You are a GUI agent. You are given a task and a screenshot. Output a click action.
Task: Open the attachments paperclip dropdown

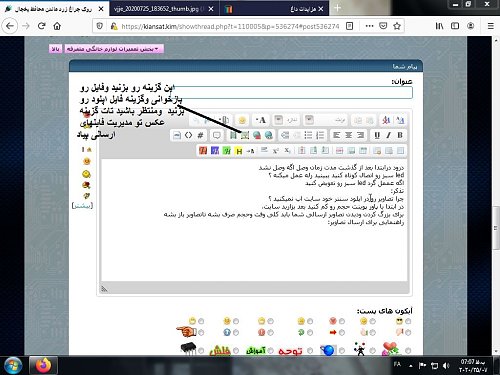click(223, 120)
